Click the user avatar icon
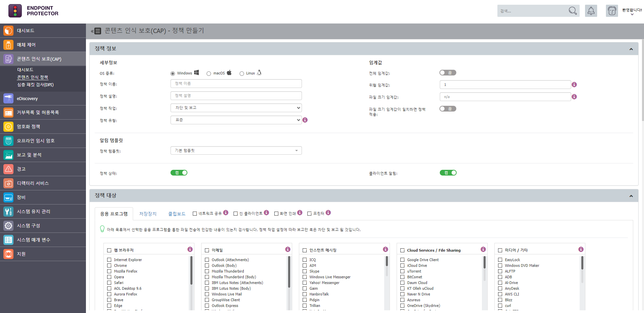644x313 pixels. pos(612,11)
